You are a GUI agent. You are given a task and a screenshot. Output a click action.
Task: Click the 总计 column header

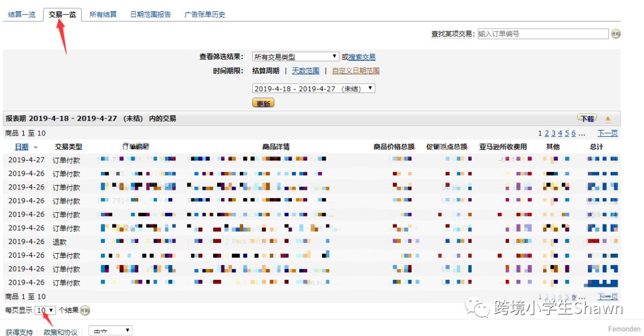coord(596,147)
